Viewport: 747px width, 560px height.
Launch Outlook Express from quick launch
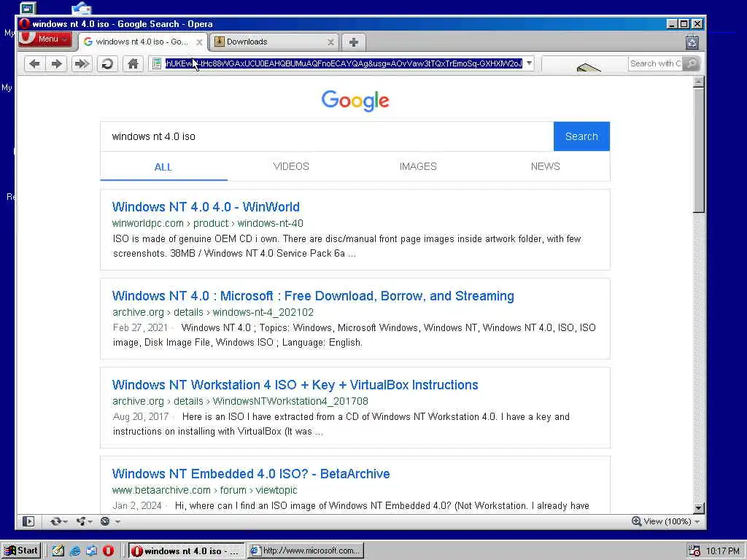[x=91, y=551]
